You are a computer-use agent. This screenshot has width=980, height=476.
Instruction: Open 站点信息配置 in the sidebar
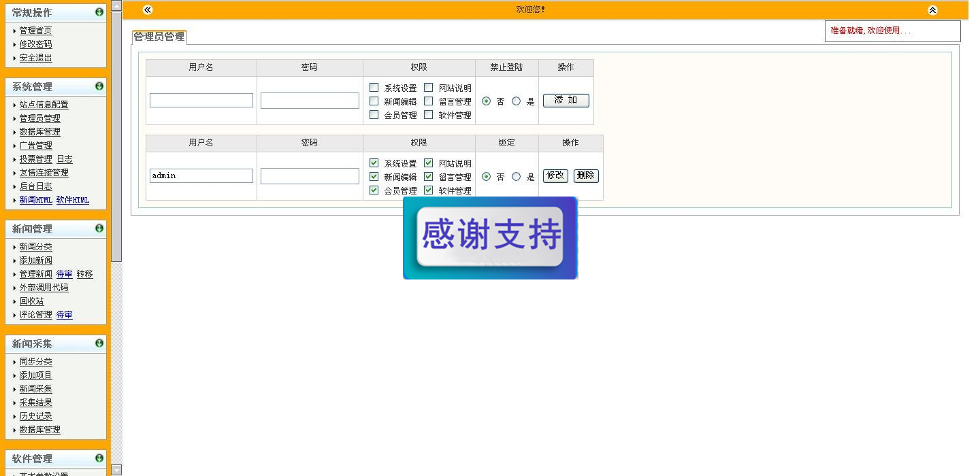[x=44, y=105]
